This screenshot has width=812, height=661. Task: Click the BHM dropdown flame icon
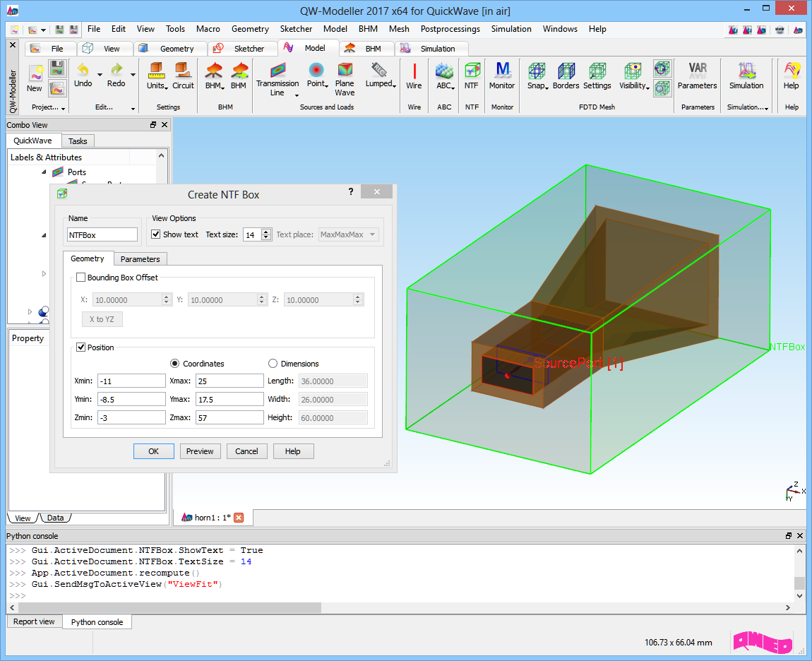214,70
